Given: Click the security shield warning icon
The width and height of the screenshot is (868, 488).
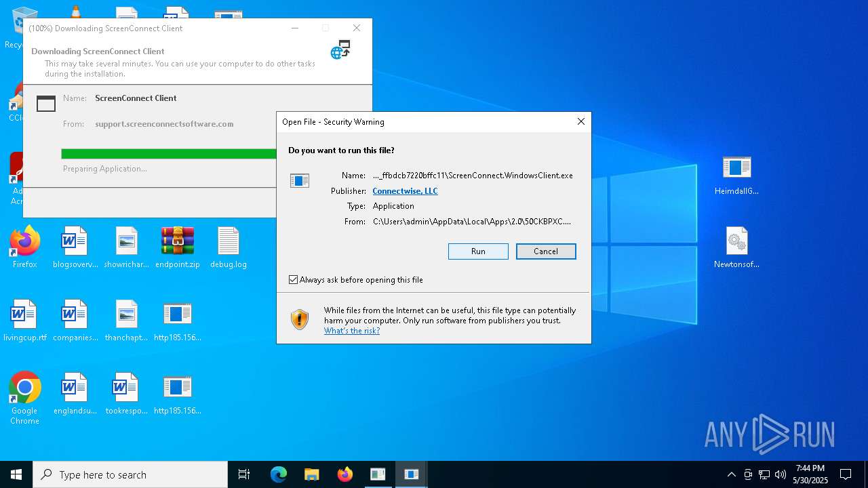Looking at the screenshot, I should (300, 319).
